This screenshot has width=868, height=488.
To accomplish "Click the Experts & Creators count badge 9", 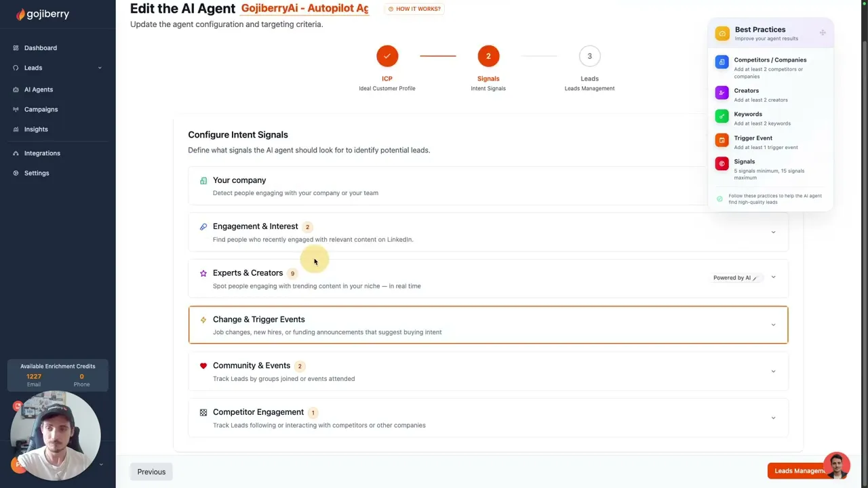I will 292,274.
